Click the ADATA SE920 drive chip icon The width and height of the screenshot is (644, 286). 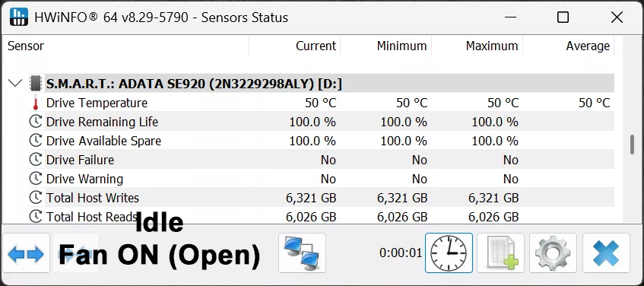[x=36, y=84]
